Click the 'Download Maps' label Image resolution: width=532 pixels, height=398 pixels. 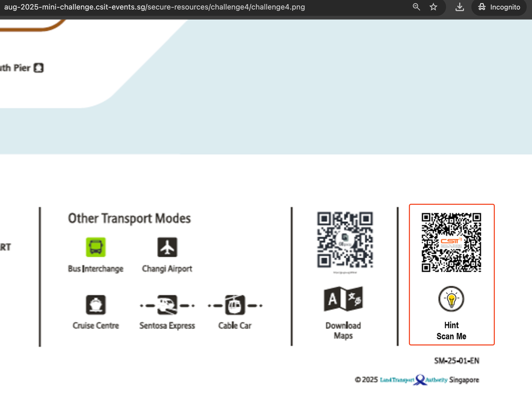(343, 330)
